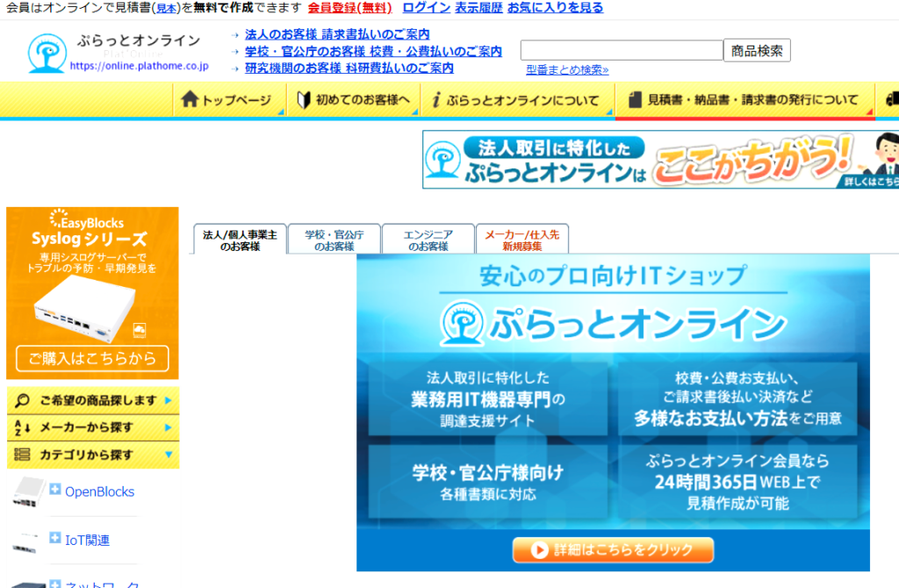
Task: Select the 学校・官公庁のお客様 tab
Action: 334,240
